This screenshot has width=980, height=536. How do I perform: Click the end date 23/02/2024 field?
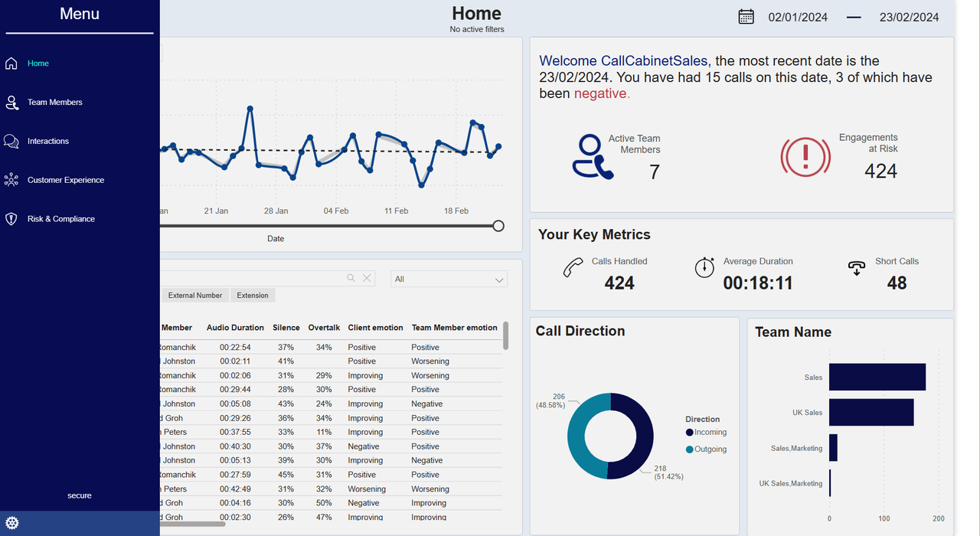point(909,17)
